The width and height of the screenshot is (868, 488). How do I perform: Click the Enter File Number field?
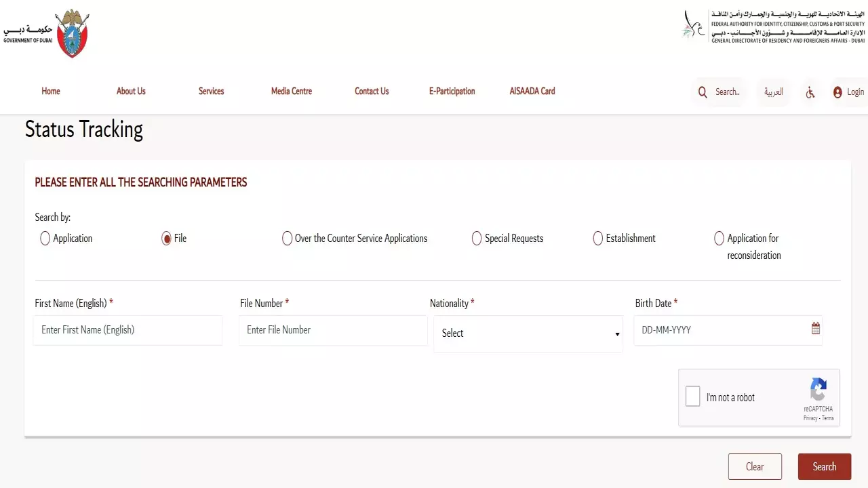[332, 330]
